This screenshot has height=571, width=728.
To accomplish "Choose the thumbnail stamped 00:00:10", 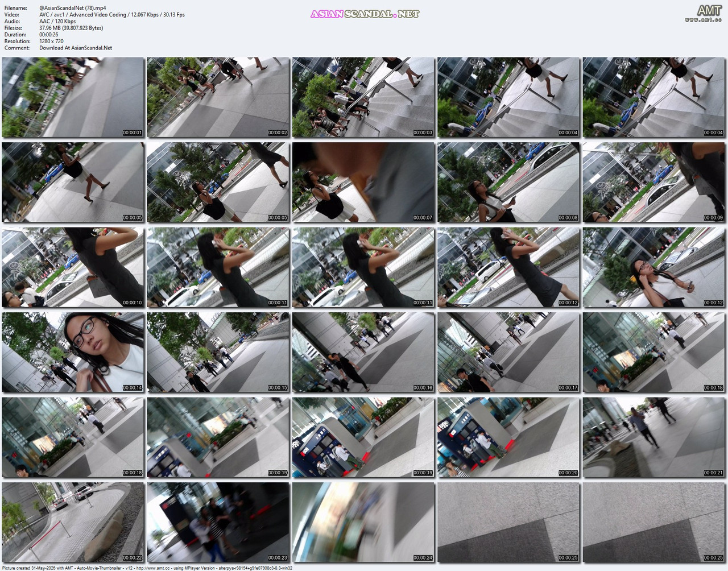I will pos(73,267).
